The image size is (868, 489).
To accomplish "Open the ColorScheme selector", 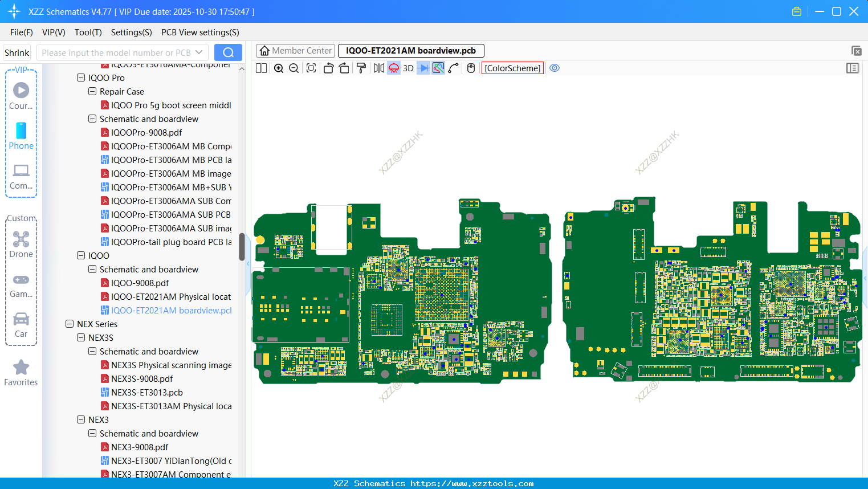I will (x=512, y=68).
